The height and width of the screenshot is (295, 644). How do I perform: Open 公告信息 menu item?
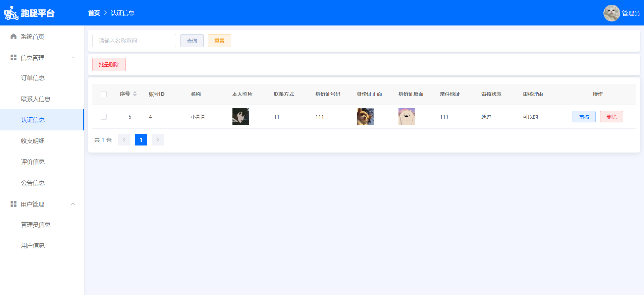(x=42, y=183)
